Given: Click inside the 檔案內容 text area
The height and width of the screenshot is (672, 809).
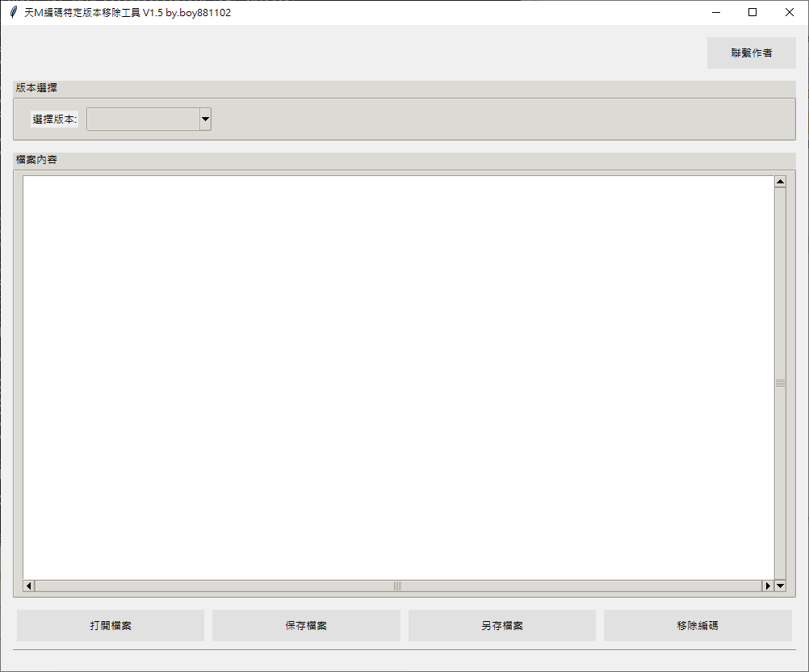Looking at the screenshot, I should pos(398,378).
